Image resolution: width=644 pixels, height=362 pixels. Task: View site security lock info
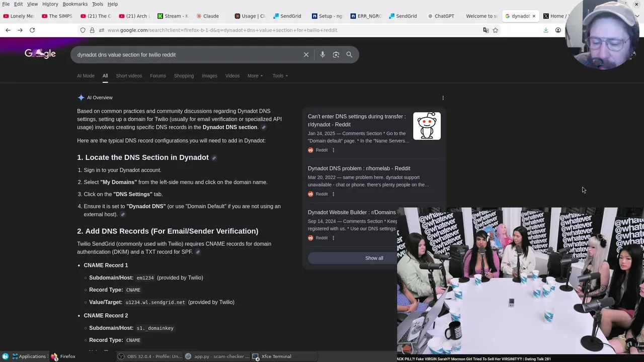(92, 30)
